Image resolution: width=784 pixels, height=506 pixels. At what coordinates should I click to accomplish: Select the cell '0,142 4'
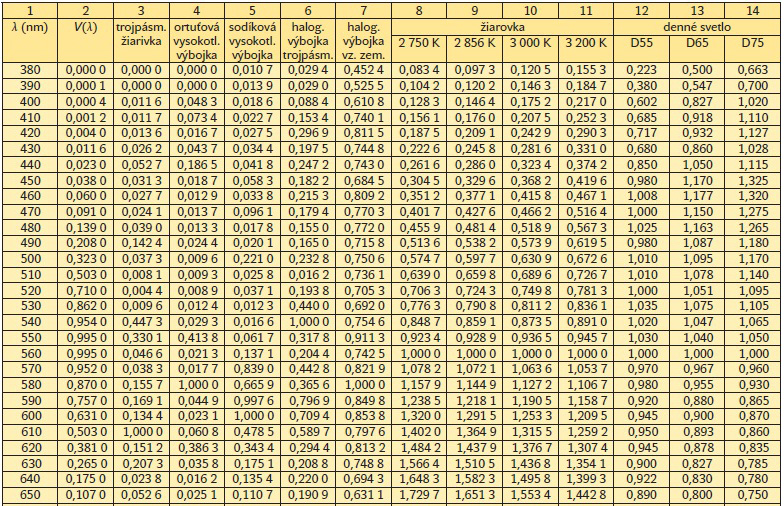[141, 243]
